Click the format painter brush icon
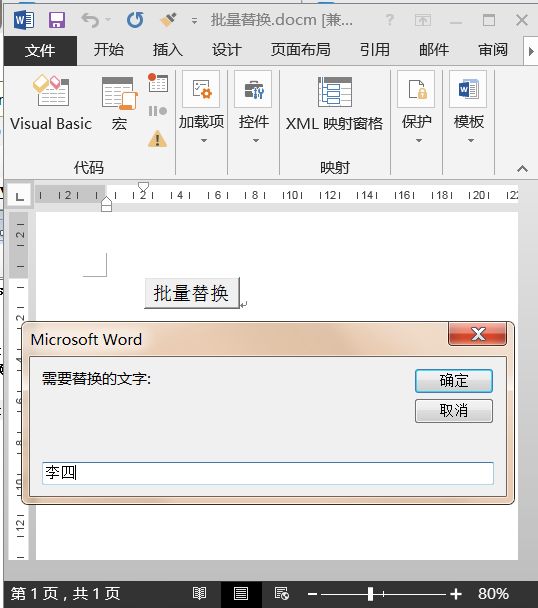Screen dimensions: 538x608 168,20
